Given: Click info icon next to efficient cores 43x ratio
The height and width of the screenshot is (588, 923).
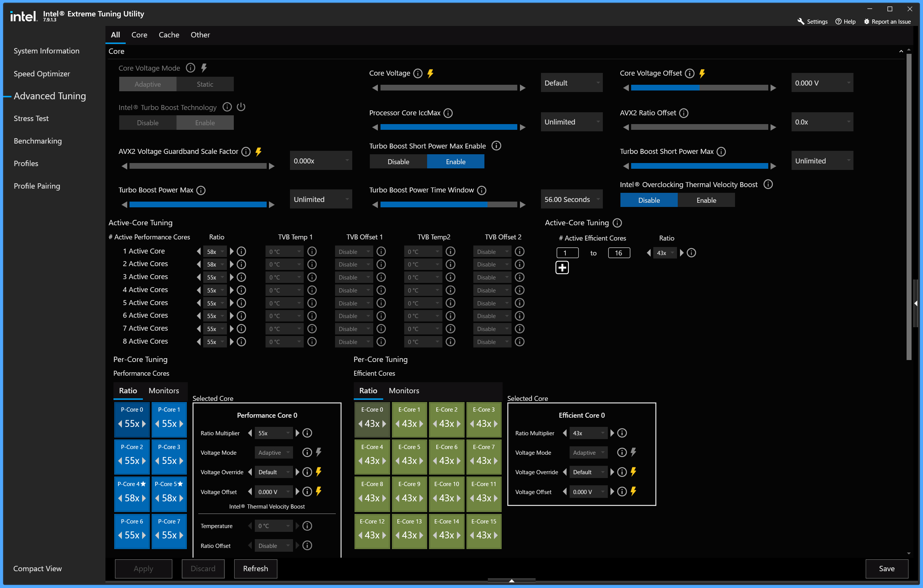Looking at the screenshot, I should point(691,253).
